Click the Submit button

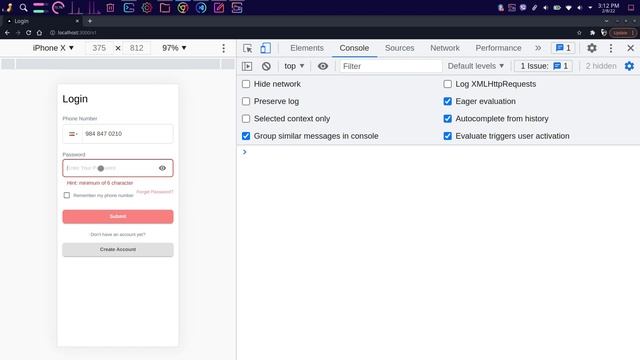[x=118, y=217]
